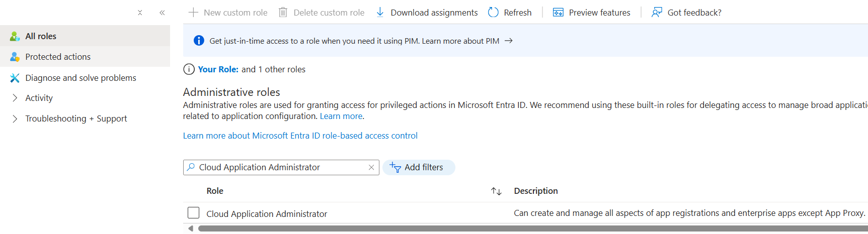The height and width of the screenshot is (234, 868).
Task: Click the Protected actions icon
Action: tap(15, 57)
